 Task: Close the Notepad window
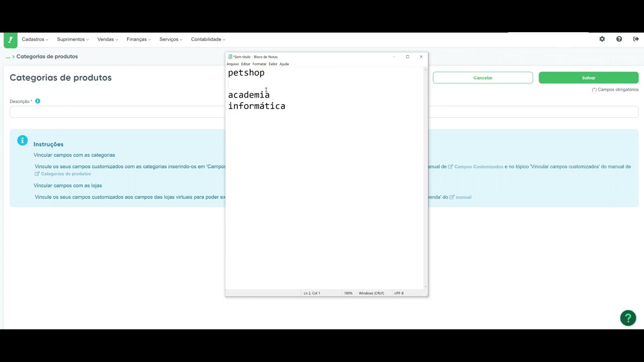point(421,57)
